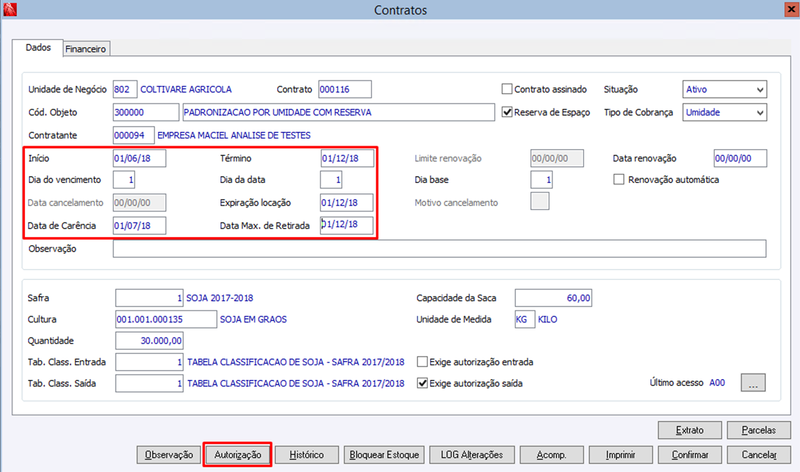Click the Quantidade field 30.000,00
This screenshot has height=472, width=800.
coord(149,340)
